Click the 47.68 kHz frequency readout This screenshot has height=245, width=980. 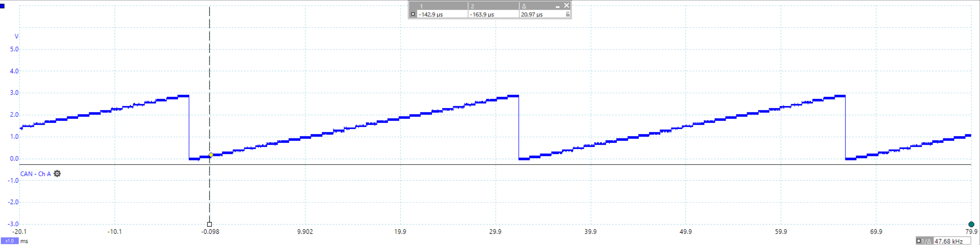point(948,241)
